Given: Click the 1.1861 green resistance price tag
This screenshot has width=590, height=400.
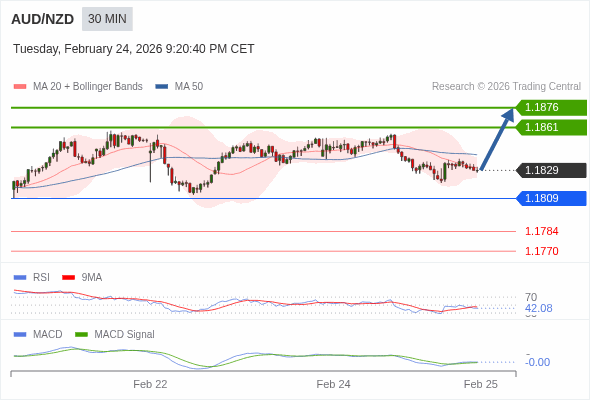Looking at the screenshot, I should click(551, 128).
